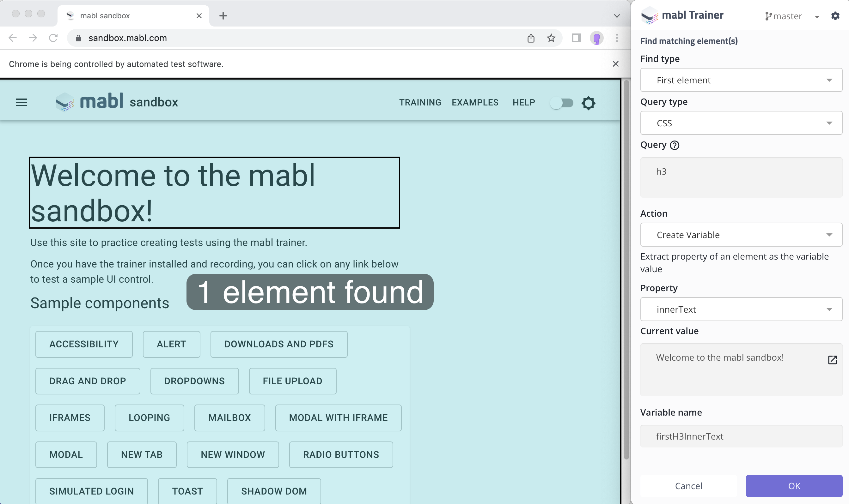Viewport: 849px width, 504px height.
Task: Click the DRAG AND DROP button
Action: click(x=88, y=381)
